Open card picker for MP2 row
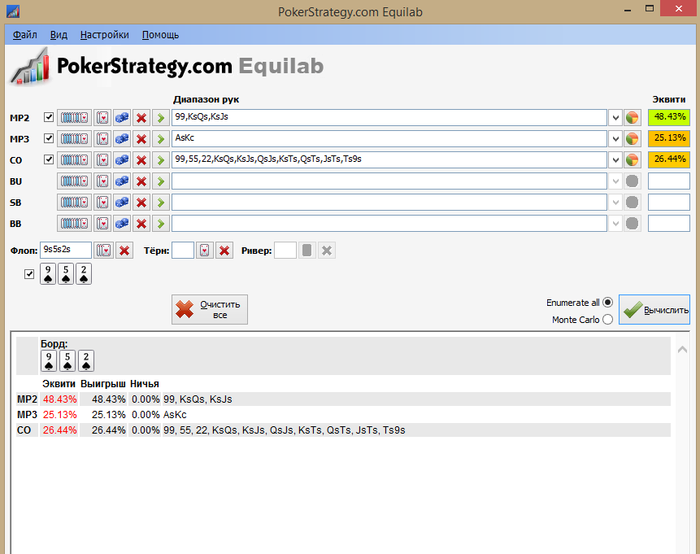 (103, 118)
